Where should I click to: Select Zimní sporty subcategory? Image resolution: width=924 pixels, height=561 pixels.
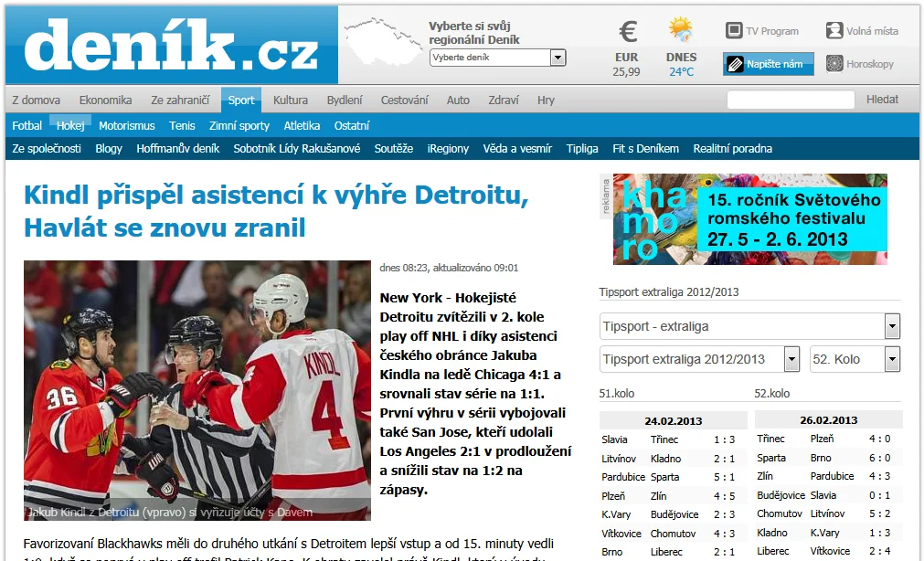pos(239,125)
